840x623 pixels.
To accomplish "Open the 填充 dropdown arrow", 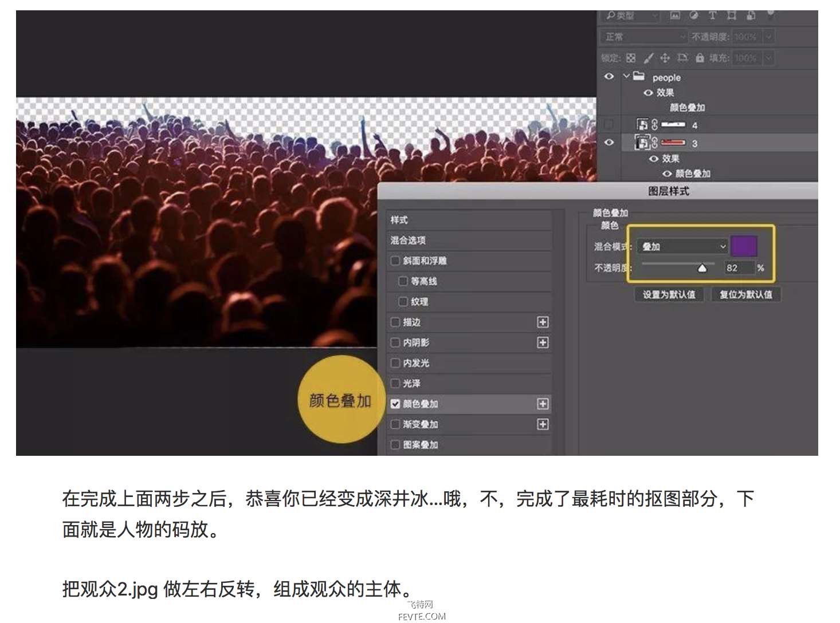I will pos(769,58).
